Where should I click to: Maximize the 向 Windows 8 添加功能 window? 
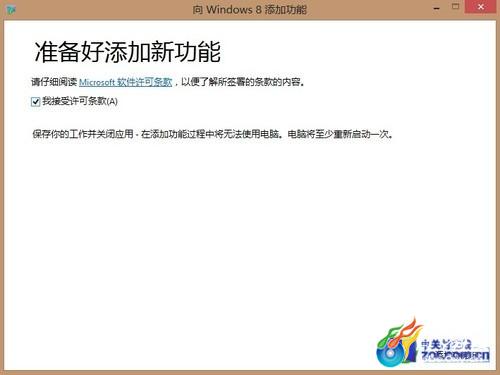tap(455, 7)
